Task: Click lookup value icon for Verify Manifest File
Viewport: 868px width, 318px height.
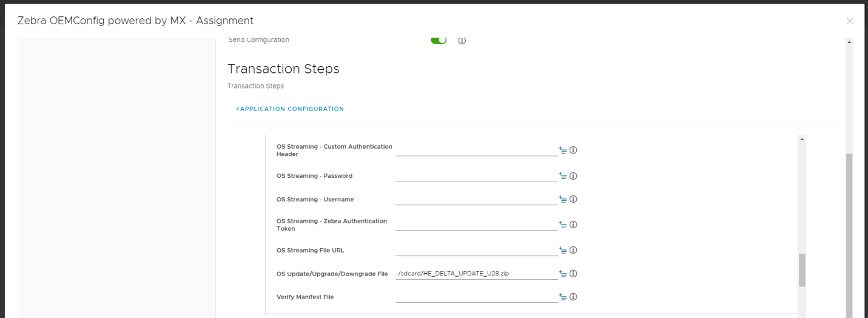Action: pyautogui.click(x=562, y=297)
